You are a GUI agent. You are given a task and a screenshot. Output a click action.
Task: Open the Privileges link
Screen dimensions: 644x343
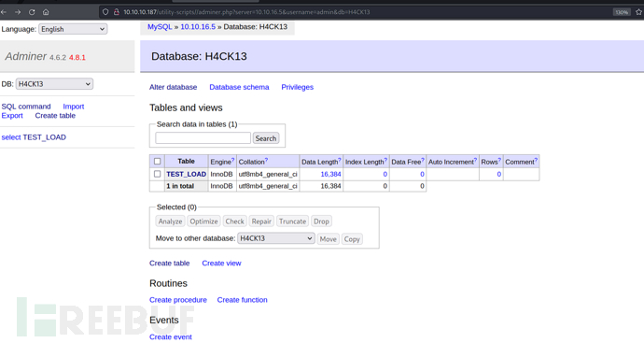coord(298,87)
